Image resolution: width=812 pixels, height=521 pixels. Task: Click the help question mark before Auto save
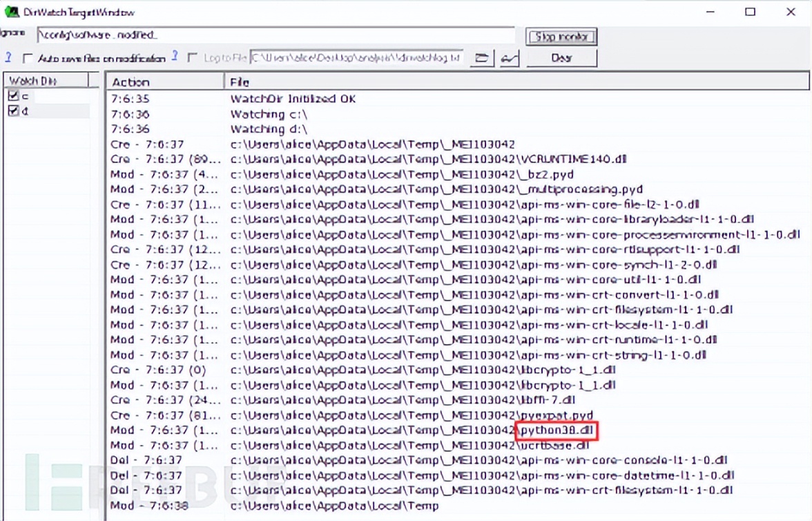point(8,57)
